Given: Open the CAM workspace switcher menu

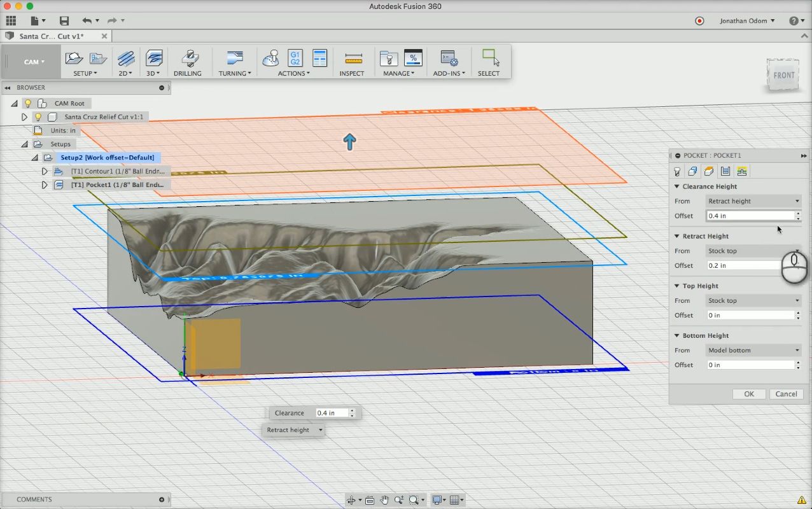Looking at the screenshot, I should [32, 61].
